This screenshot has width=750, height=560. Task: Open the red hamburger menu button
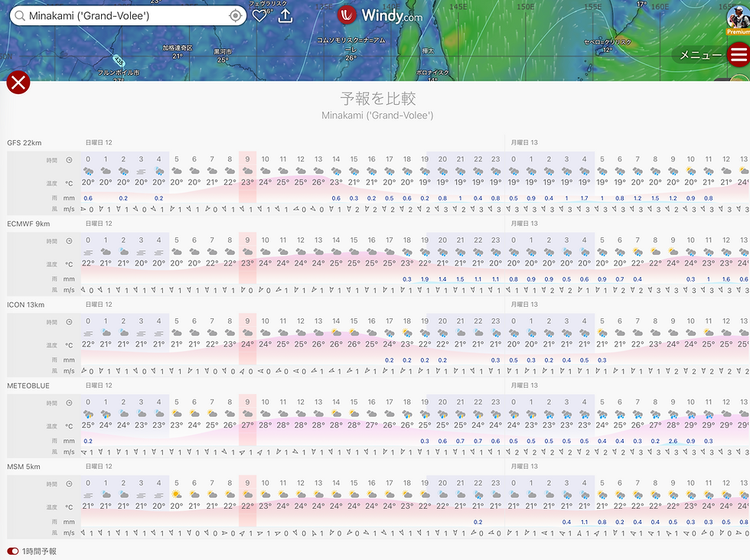[739, 54]
